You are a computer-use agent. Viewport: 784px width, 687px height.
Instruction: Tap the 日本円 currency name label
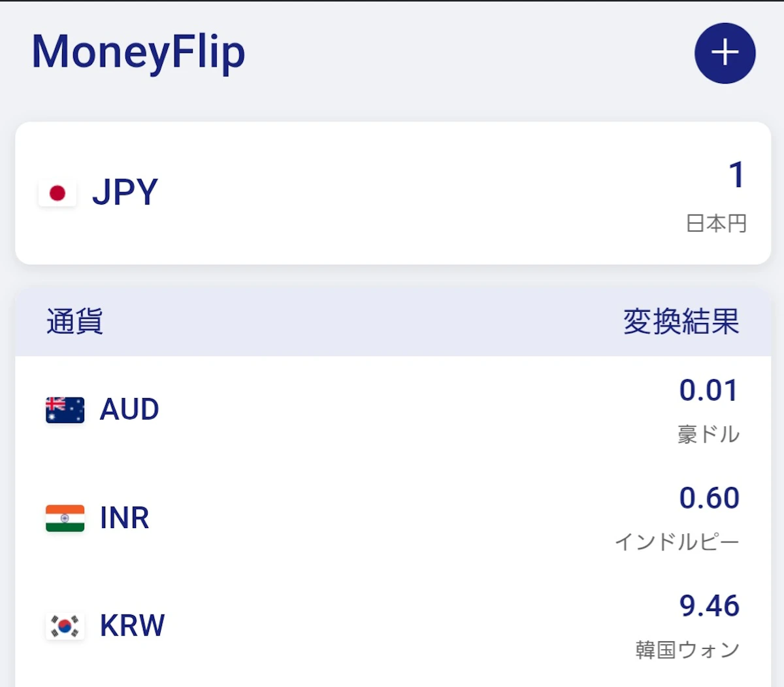point(716,224)
